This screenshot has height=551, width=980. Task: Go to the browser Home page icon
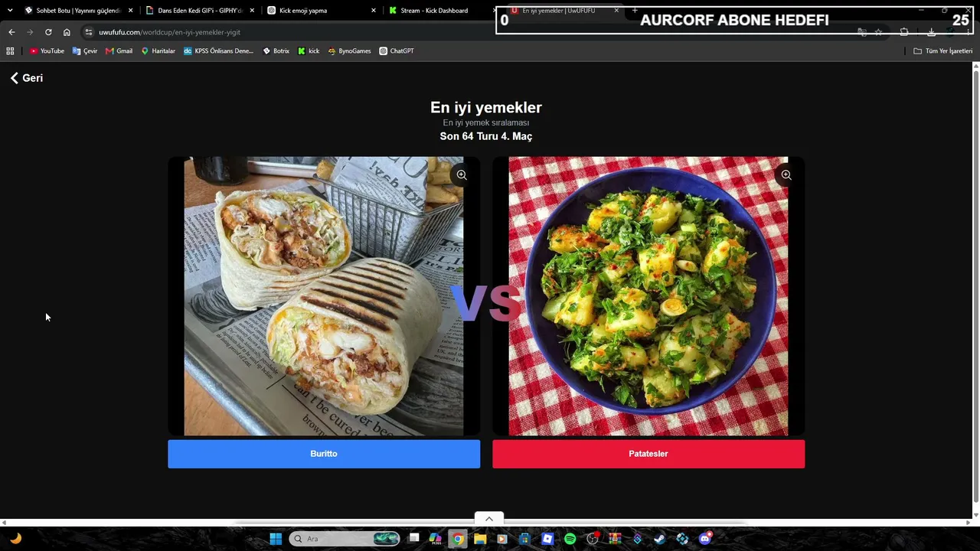[67, 32]
